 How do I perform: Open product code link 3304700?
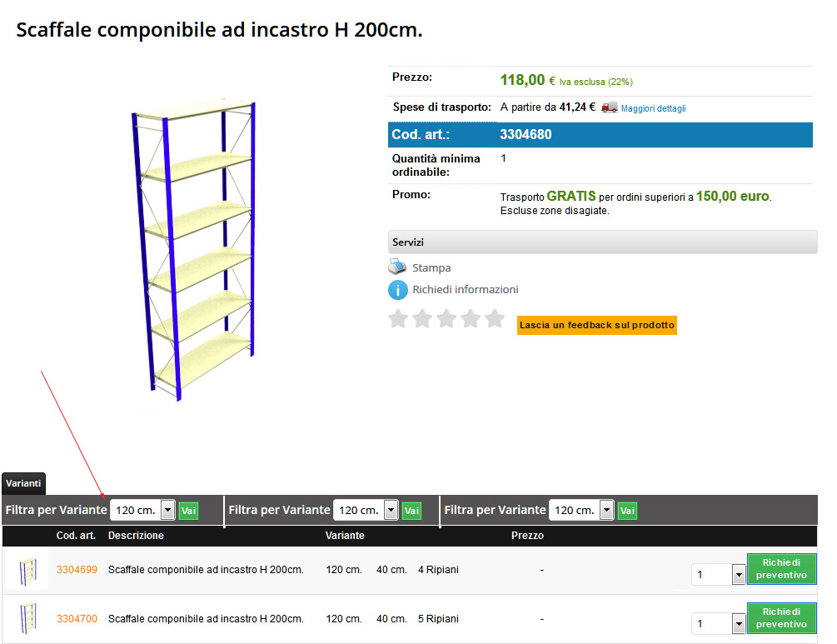pyautogui.click(x=77, y=619)
